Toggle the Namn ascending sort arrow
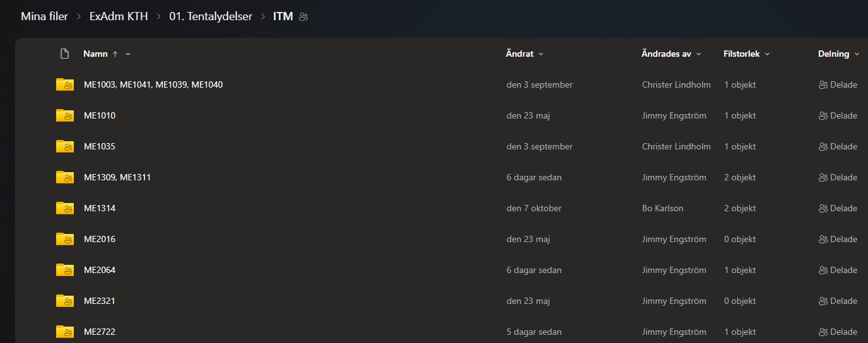Image resolution: width=868 pixels, height=343 pixels. point(115,54)
